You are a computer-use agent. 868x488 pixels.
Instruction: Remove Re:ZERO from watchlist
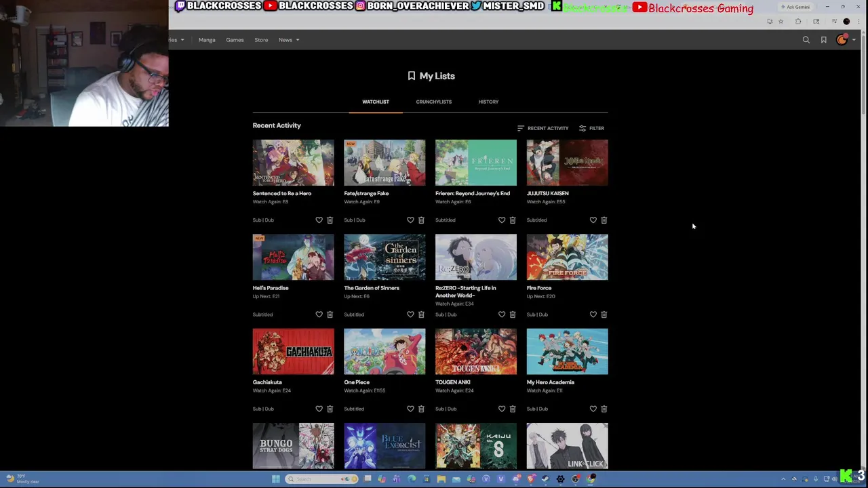[513, 314]
